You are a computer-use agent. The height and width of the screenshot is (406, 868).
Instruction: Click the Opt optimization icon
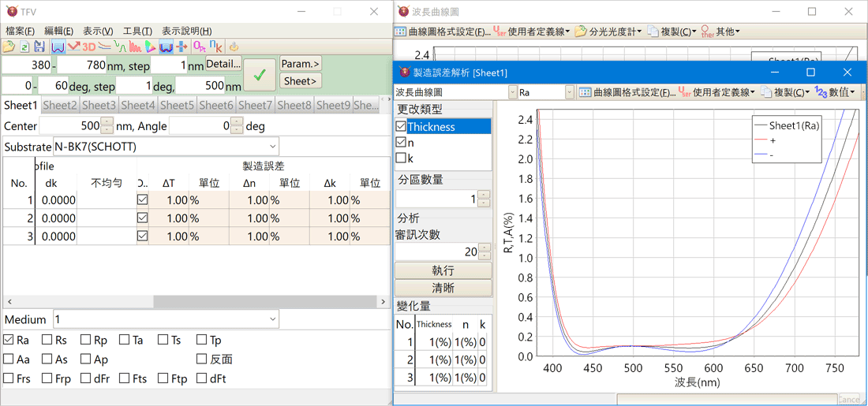pyautogui.click(x=199, y=47)
